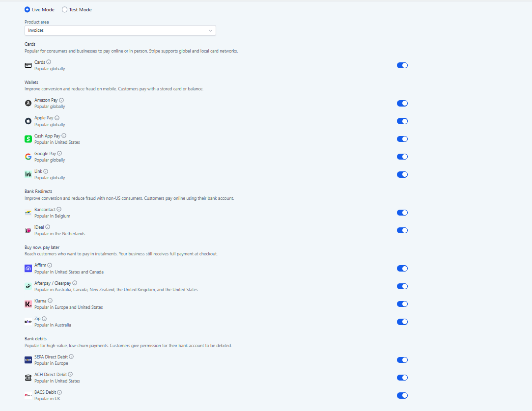Select the Test Mode radio button
Viewport: 532px width, 411px height.
(x=64, y=9)
